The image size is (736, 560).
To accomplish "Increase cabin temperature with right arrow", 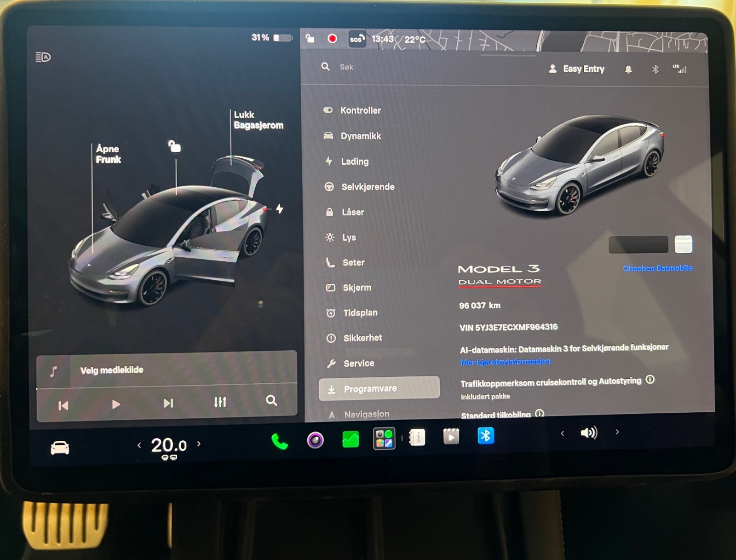I will (199, 444).
